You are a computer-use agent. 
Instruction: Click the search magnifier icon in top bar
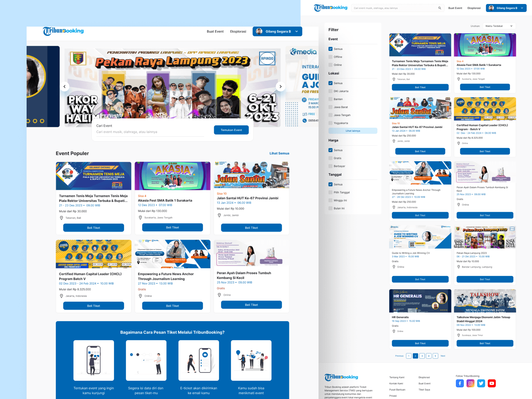pos(440,8)
